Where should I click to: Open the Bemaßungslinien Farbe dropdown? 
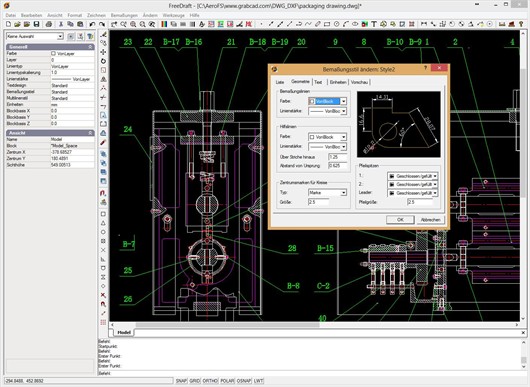click(327, 101)
